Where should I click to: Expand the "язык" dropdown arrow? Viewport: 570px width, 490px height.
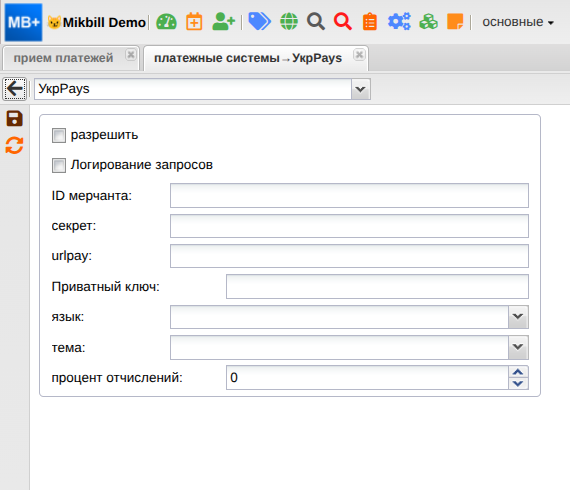[518, 317]
